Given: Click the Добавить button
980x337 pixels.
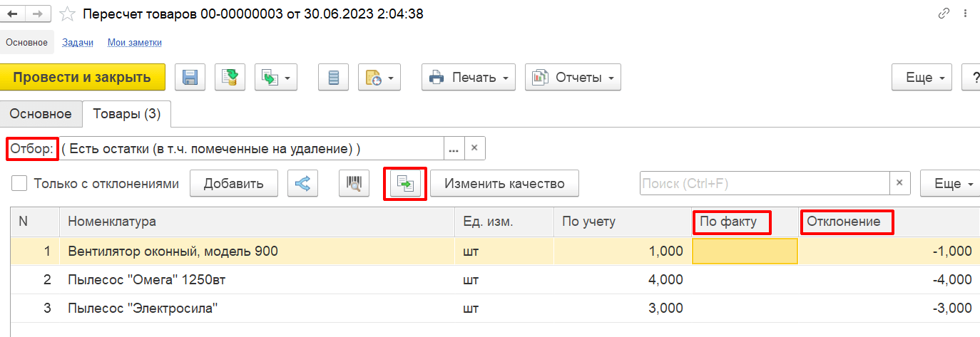Looking at the screenshot, I should coord(233,183).
